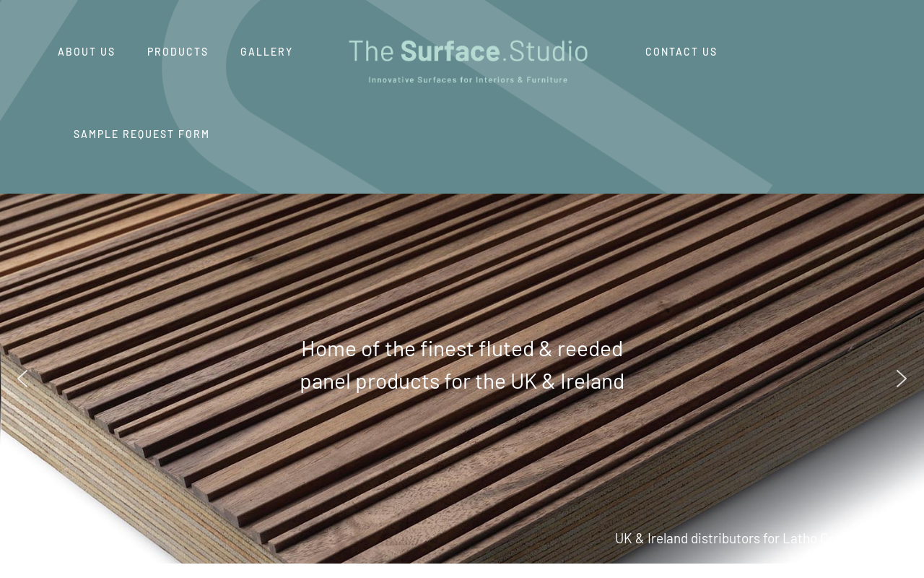Go to the previous slide using the left arrow
Viewport: 924px width, 578px height.
22,379
